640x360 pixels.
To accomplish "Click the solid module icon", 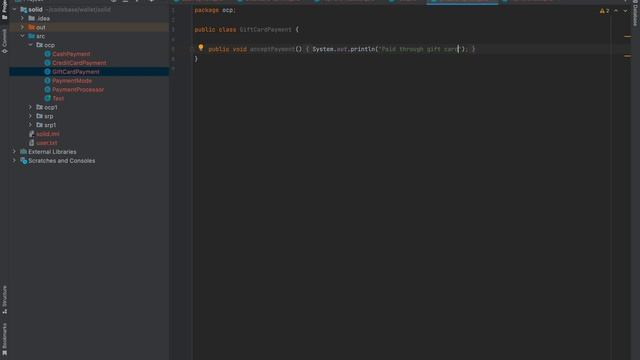I will (x=23, y=9).
